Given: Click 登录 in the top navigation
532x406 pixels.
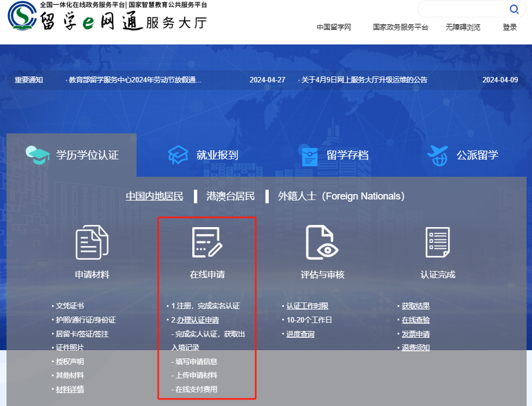Looking at the screenshot, I should pyautogui.click(x=510, y=27).
